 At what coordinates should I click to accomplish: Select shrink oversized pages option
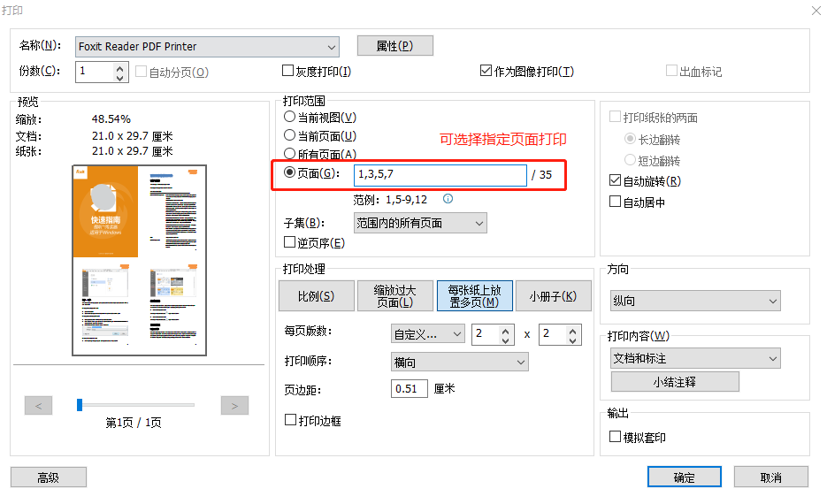(x=395, y=296)
